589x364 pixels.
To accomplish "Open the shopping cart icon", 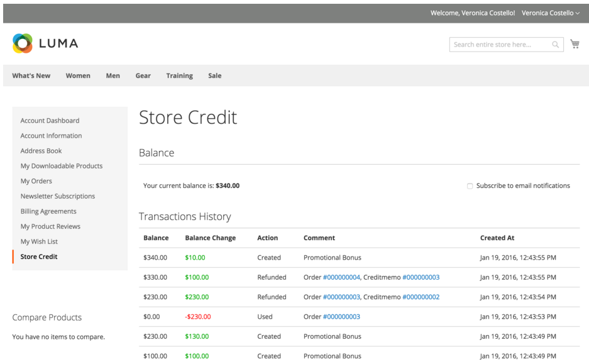I will tap(575, 44).
